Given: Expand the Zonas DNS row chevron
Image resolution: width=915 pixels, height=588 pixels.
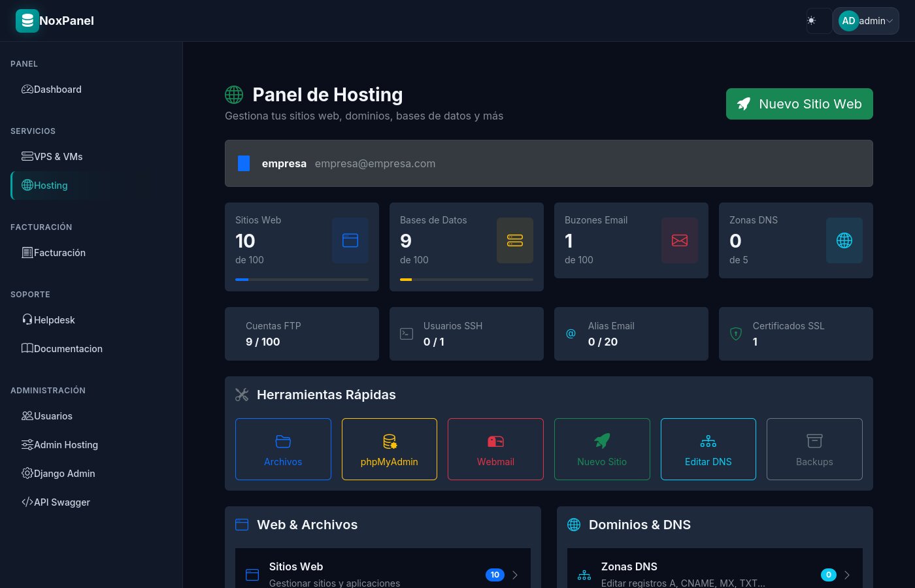Looking at the screenshot, I should pos(847,575).
